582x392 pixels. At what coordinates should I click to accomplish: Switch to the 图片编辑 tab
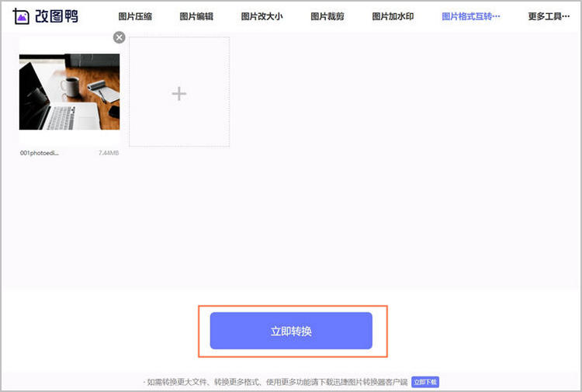[x=196, y=16]
